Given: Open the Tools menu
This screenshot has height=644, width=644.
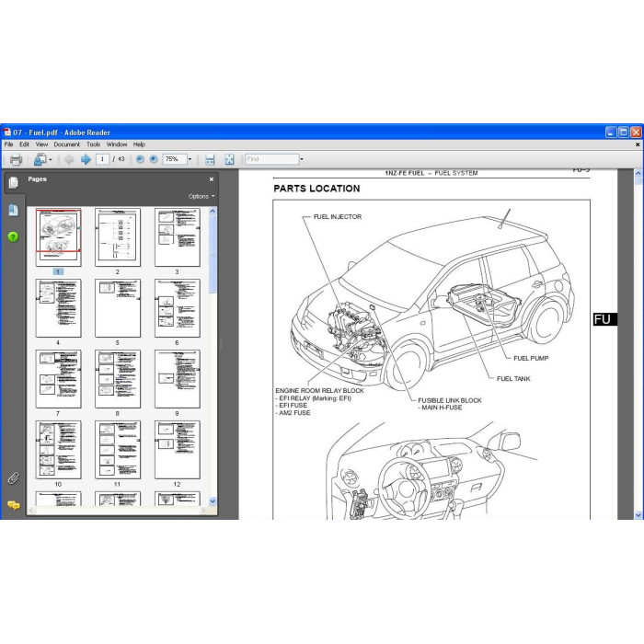Looking at the screenshot, I should point(93,144).
